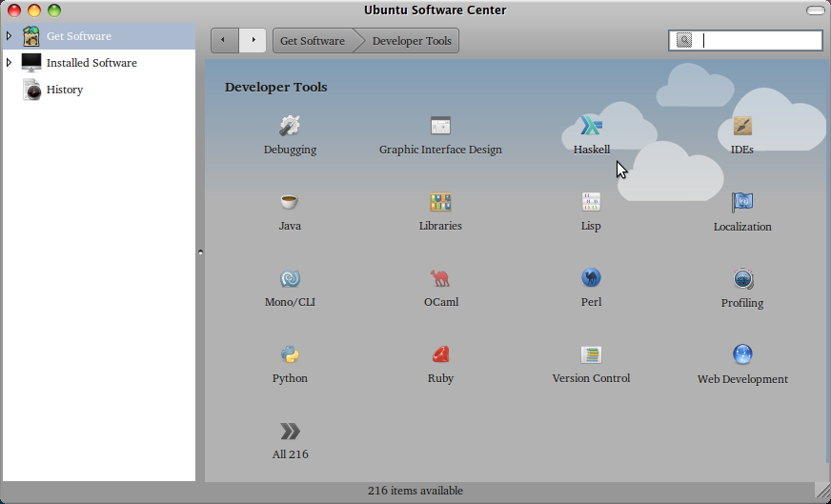831x504 pixels.
Task: Click the Mono/CLI label
Action: pyautogui.click(x=290, y=302)
